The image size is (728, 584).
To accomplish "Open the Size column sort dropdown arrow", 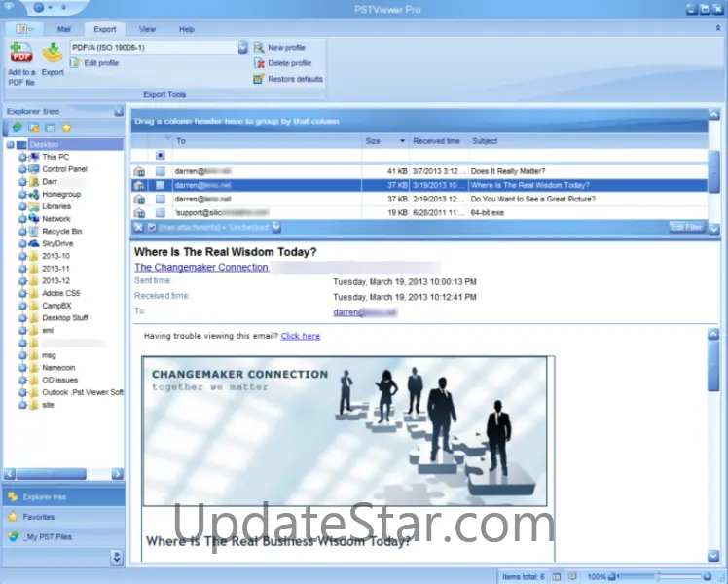I will (403, 141).
